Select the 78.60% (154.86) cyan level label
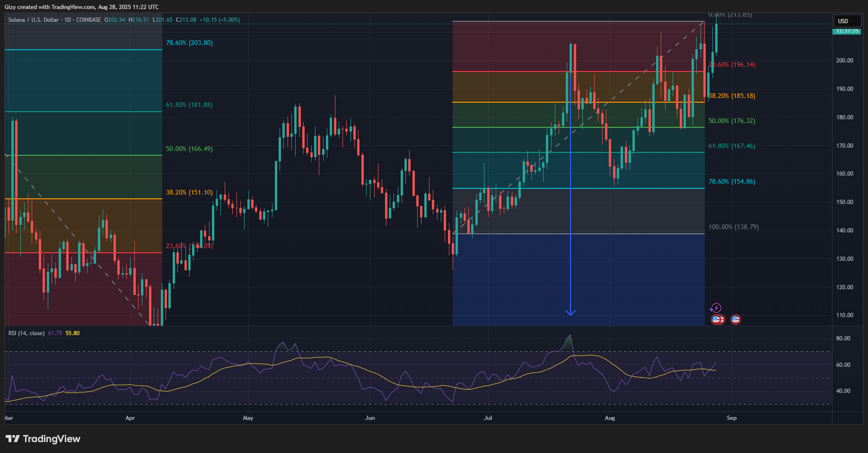The image size is (868, 453). tap(732, 181)
